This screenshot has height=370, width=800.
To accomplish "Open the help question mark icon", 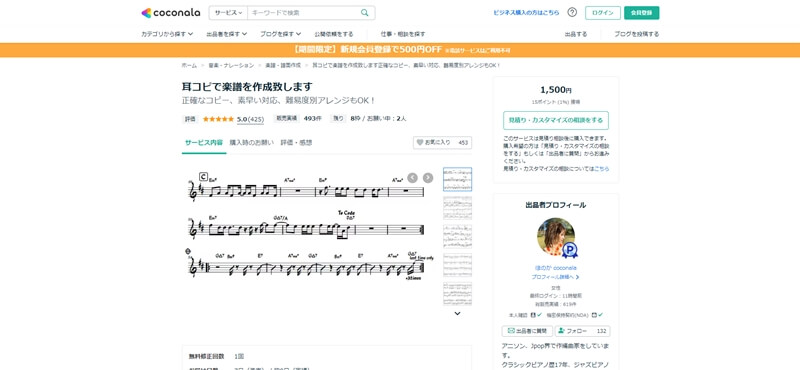I will (x=572, y=12).
